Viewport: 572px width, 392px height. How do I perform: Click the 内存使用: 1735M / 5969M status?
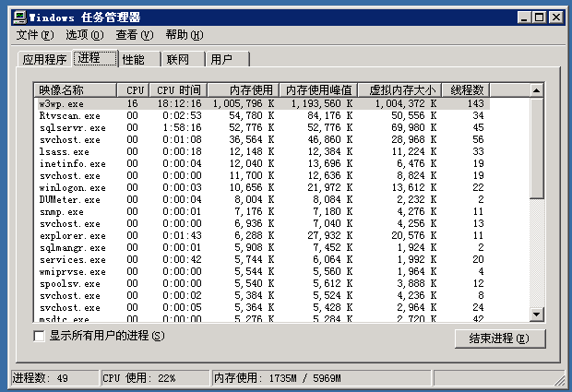[x=321, y=378]
